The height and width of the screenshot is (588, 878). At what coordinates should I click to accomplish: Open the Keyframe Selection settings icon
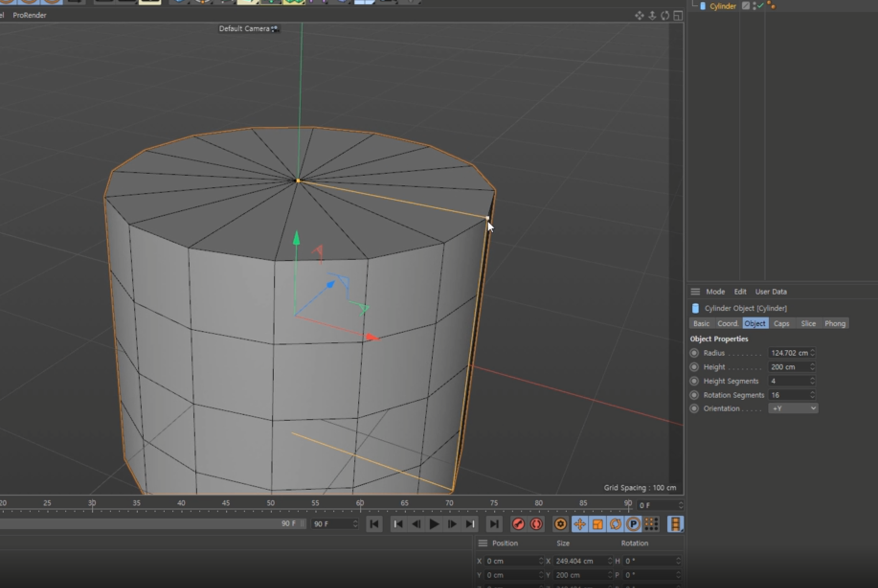click(x=560, y=524)
